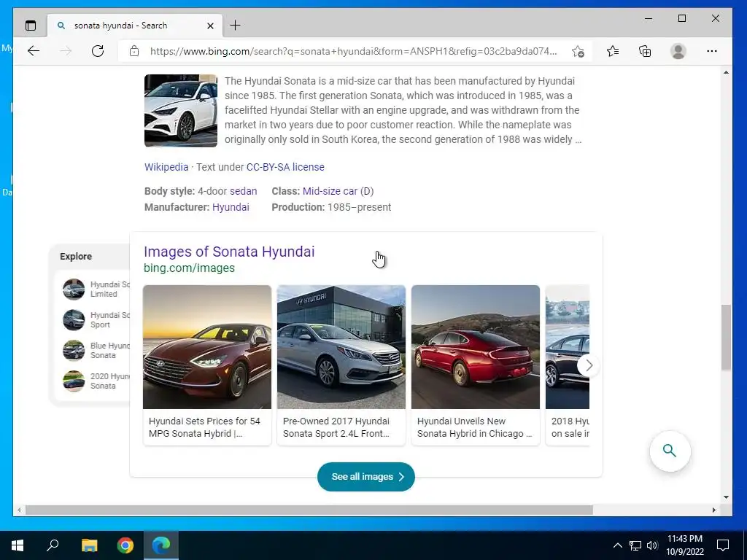Click Hyundai Unveils New Sonata Hybrid caption

474,427
